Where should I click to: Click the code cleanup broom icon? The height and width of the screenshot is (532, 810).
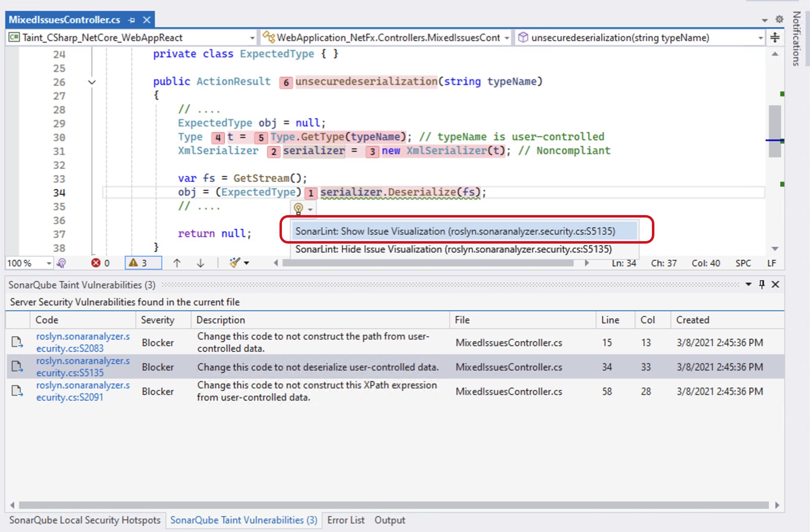[235, 263]
